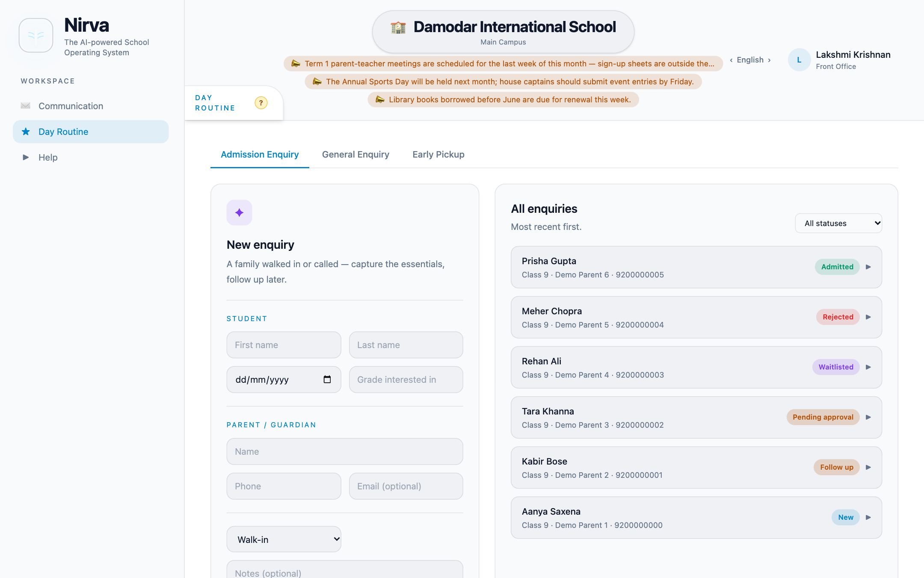924x578 pixels.
Task: Click the Admitted status badge for Prisha Gupta
Action: click(837, 267)
